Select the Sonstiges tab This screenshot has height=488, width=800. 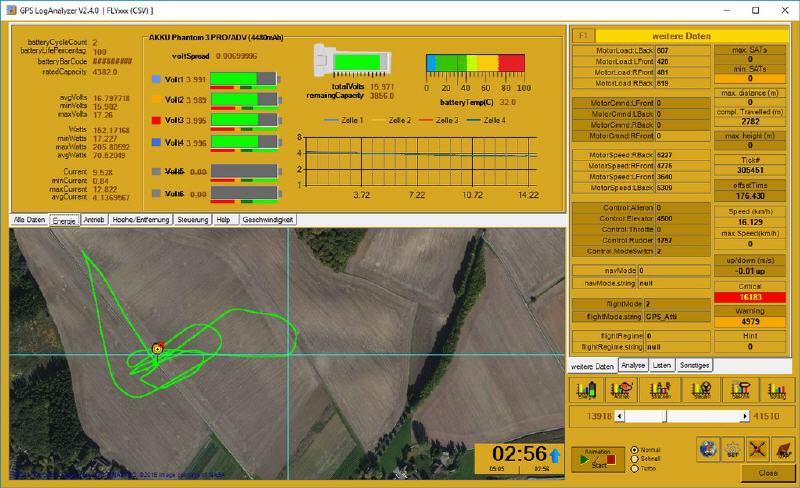click(x=694, y=365)
